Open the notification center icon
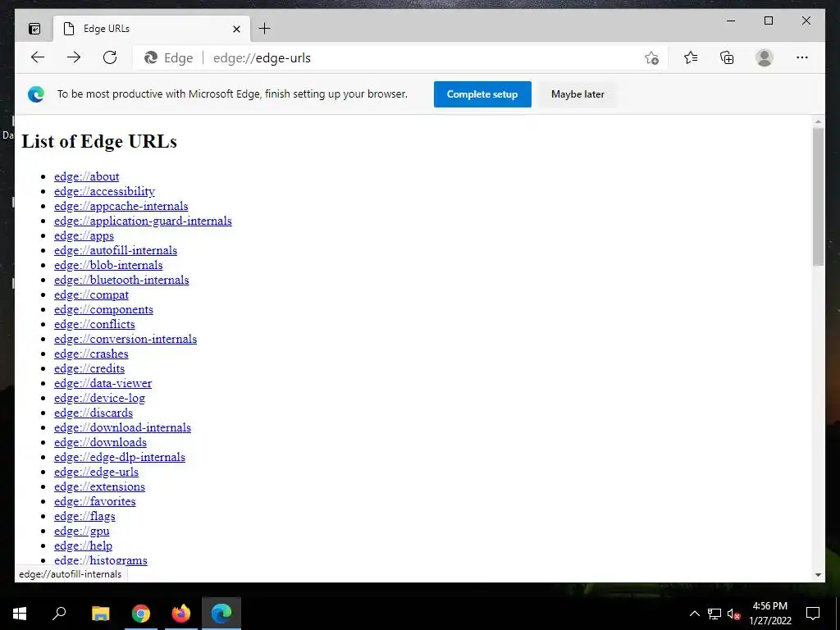The width and height of the screenshot is (840, 630). coord(813,614)
